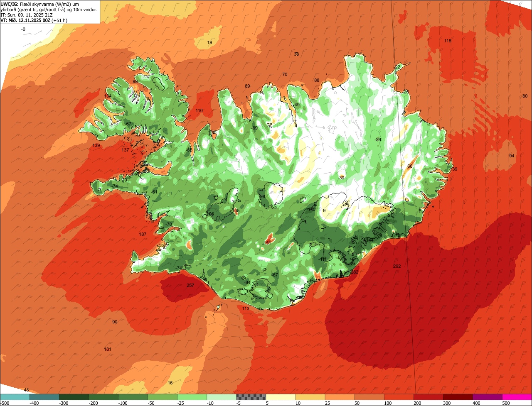Screen dimensions: 532x406
Task: Click the map value 89 off the north coast
Action: pos(247,86)
